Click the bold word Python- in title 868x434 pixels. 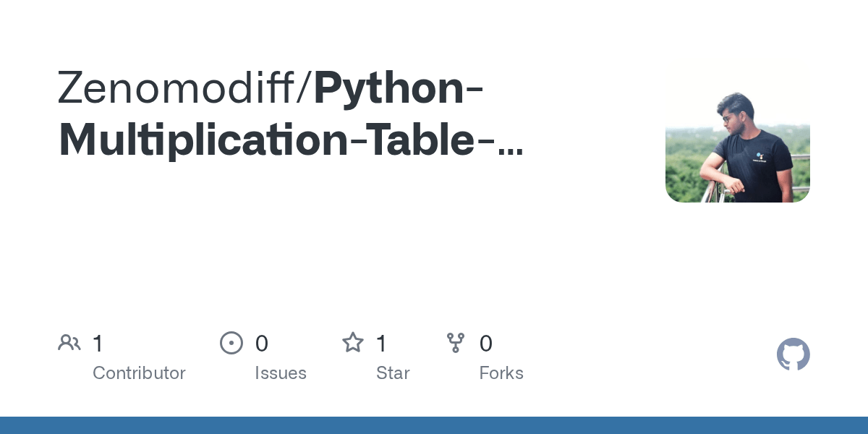tap(399, 88)
